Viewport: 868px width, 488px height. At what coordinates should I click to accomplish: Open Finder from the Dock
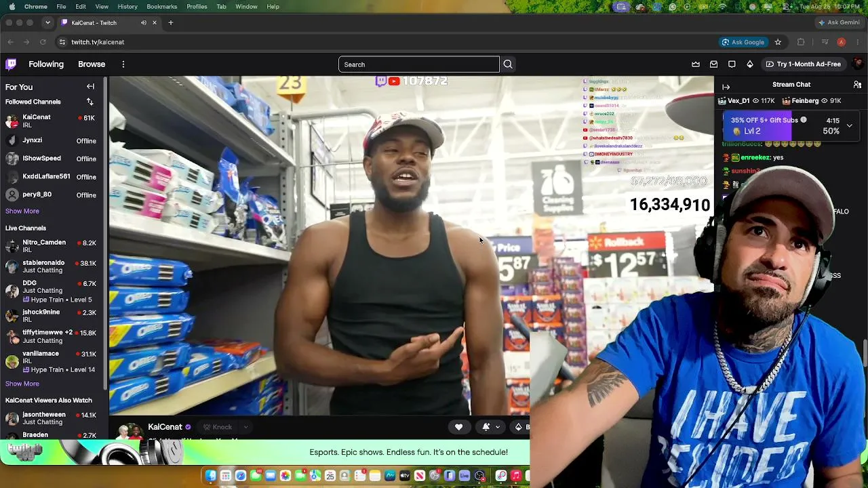click(211, 476)
